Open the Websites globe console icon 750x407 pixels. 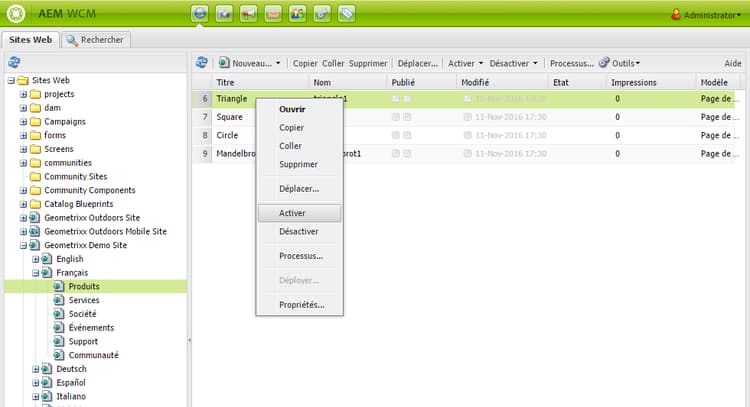[x=200, y=13]
